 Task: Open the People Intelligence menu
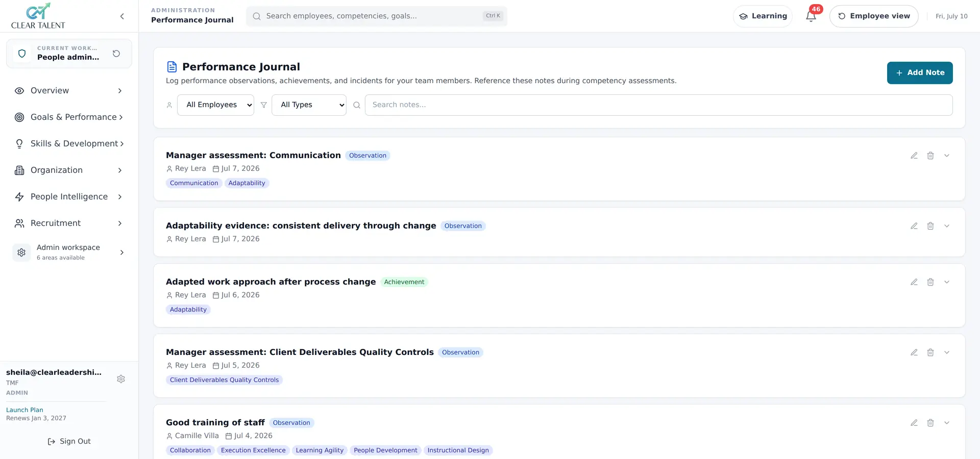(69, 197)
